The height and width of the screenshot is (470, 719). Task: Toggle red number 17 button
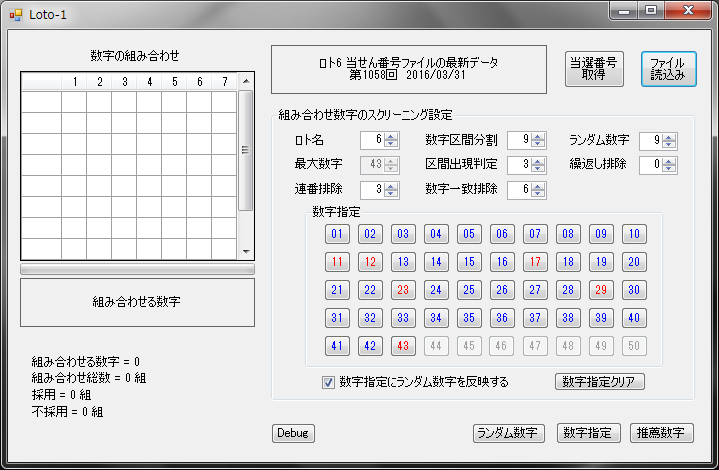point(535,262)
